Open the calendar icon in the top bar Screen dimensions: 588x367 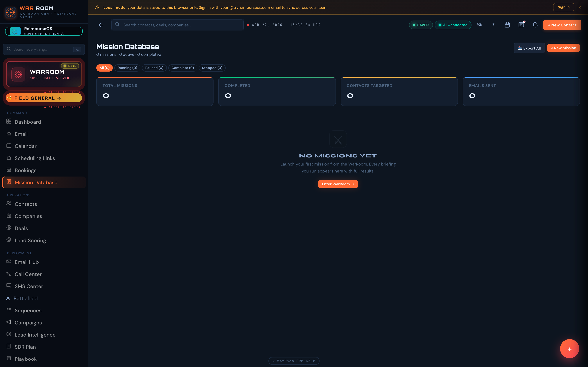(507, 25)
